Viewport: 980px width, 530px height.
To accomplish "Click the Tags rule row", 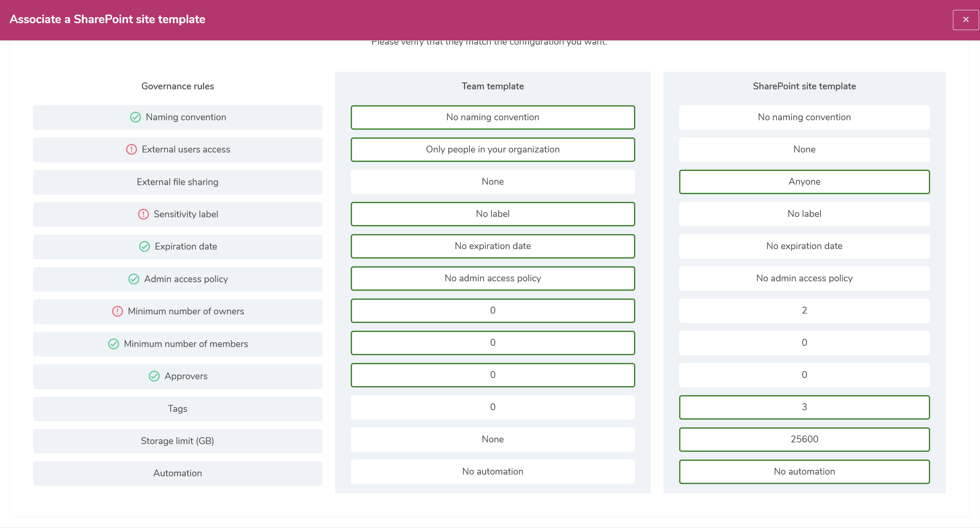I will point(178,409).
